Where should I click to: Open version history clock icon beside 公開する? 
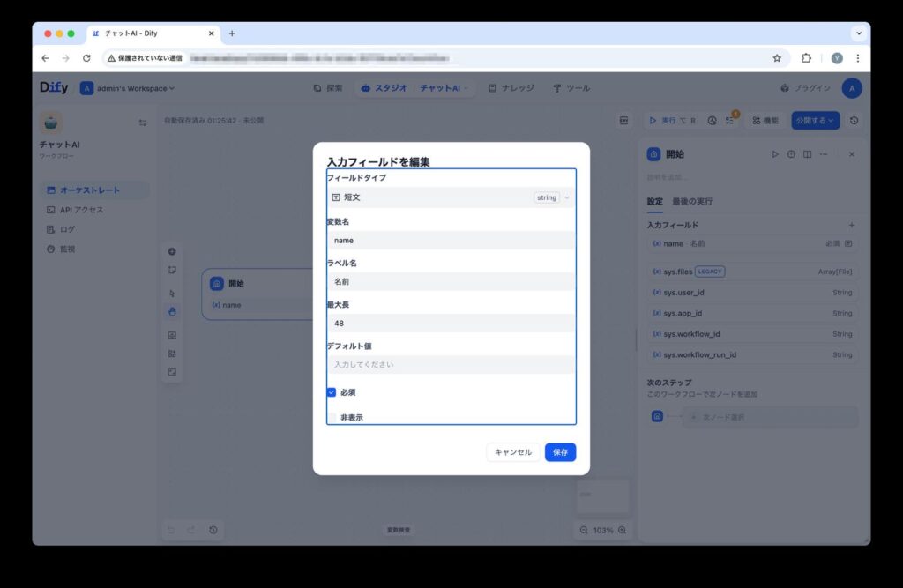tap(854, 120)
